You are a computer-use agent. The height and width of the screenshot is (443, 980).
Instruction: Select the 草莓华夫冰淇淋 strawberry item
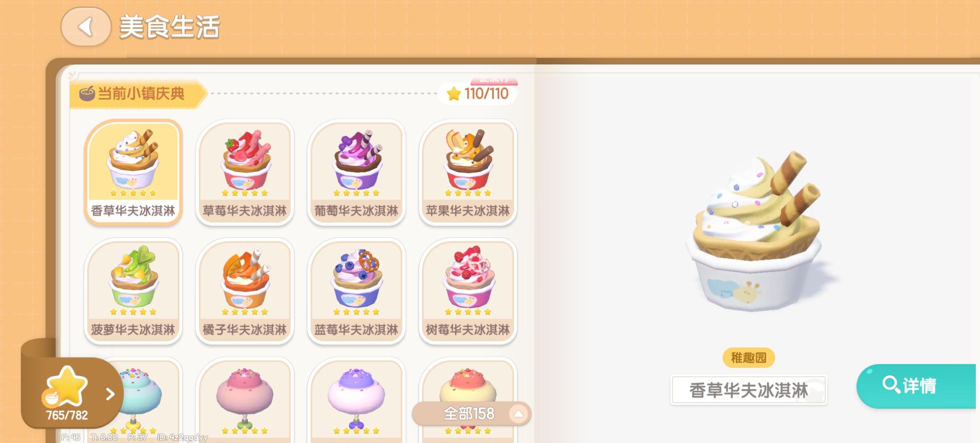tap(245, 172)
